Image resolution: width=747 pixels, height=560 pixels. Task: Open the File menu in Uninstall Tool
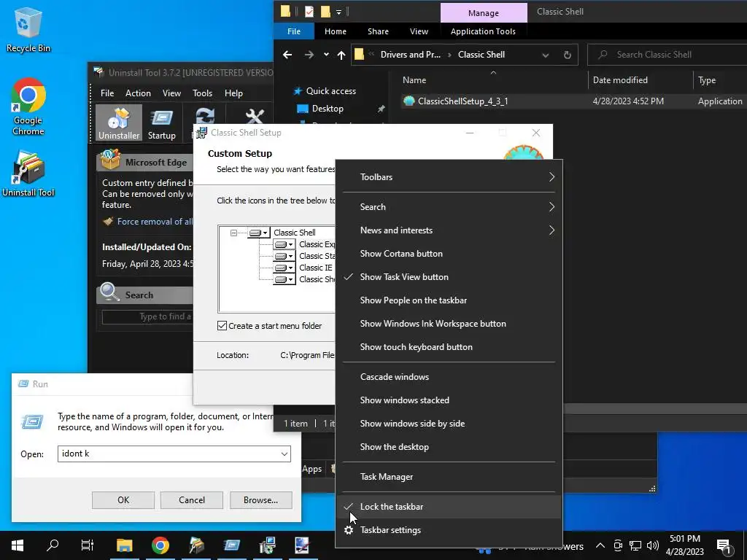(107, 93)
